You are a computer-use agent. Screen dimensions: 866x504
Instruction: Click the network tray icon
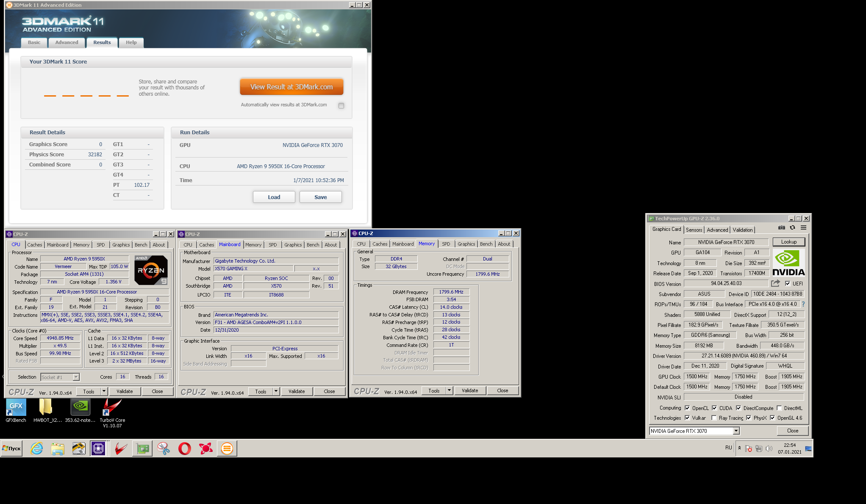click(759, 449)
